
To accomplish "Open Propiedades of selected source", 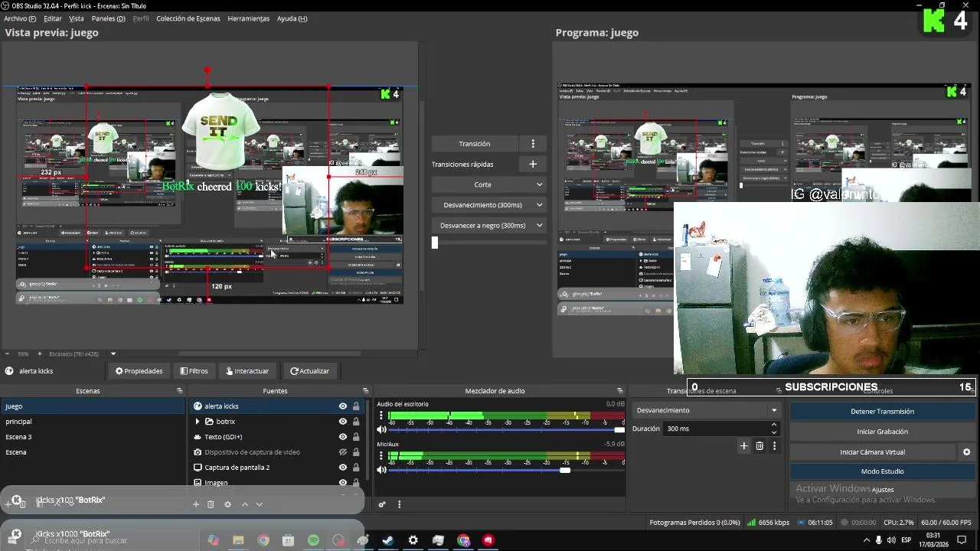I will click(x=139, y=371).
